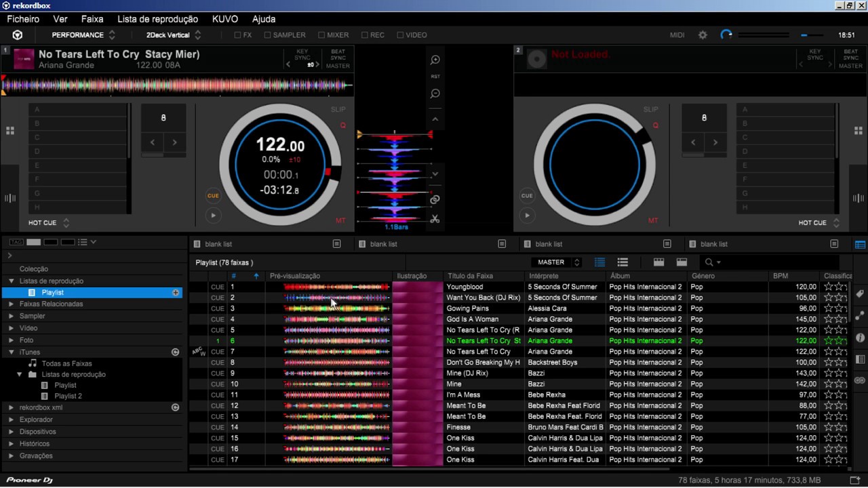
Task: Toggle BEAT SYNC on deck 1
Action: [338, 55]
